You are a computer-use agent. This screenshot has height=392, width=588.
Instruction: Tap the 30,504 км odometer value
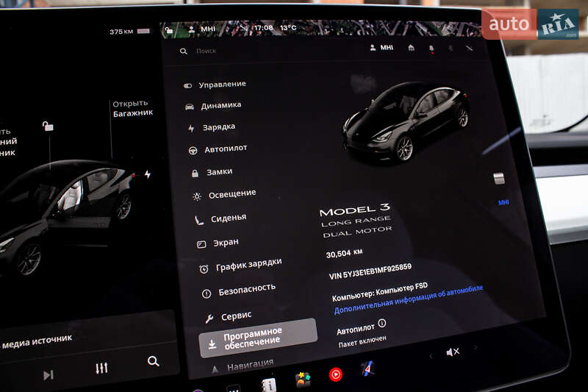tap(344, 253)
